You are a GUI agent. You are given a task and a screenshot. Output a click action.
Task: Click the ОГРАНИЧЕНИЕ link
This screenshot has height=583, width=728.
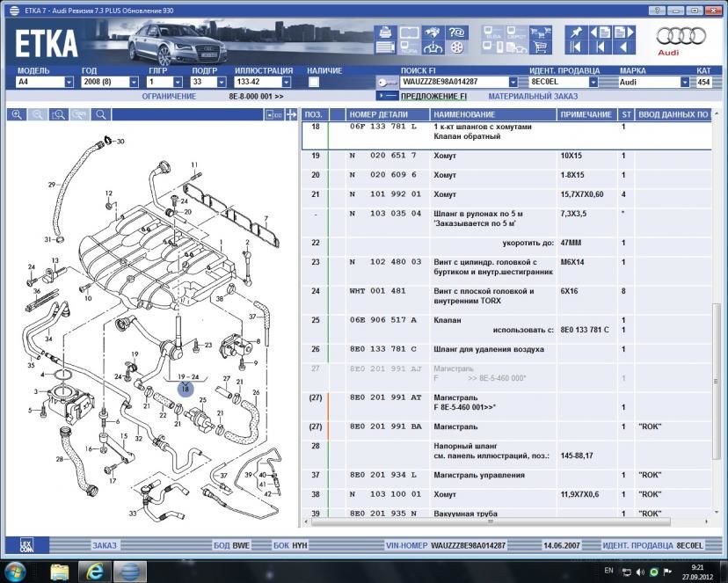tap(169, 96)
